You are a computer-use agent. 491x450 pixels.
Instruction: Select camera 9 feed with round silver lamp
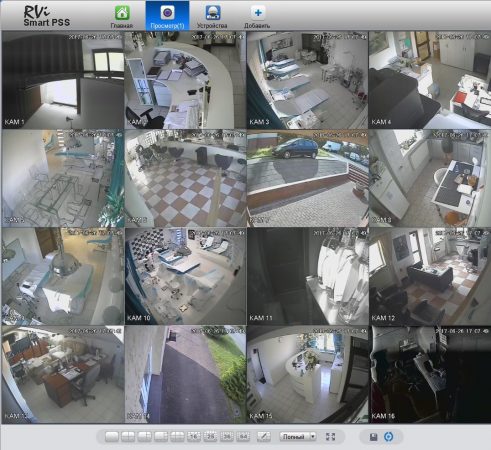coord(63,276)
